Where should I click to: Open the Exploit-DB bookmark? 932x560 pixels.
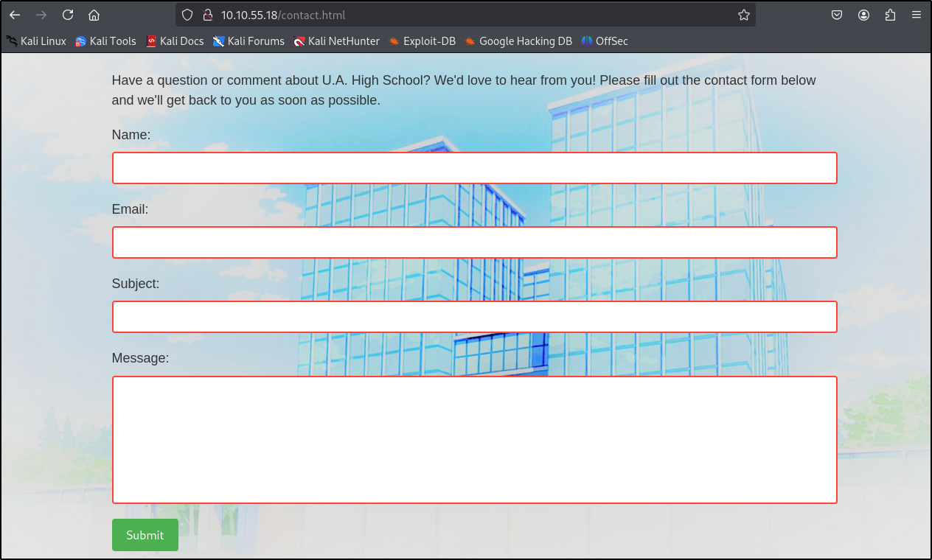422,41
